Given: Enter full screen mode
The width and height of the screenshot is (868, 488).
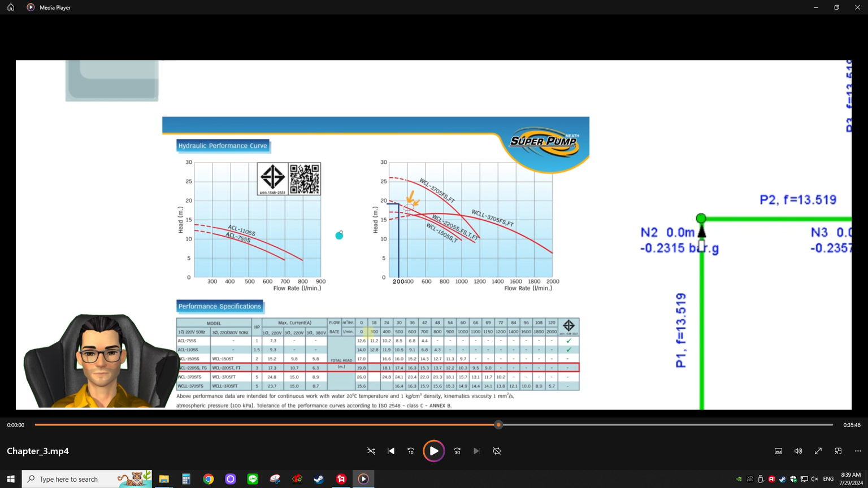Looking at the screenshot, I should click(x=818, y=451).
